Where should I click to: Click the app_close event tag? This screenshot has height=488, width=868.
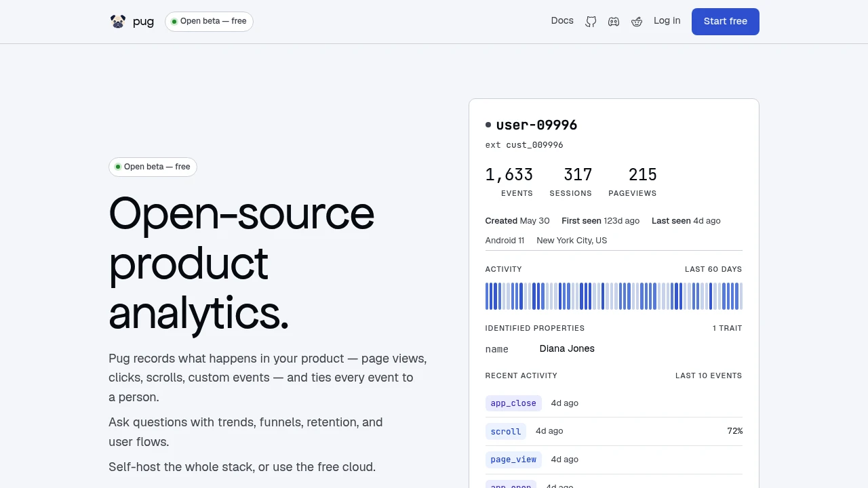[x=513, y=403]
